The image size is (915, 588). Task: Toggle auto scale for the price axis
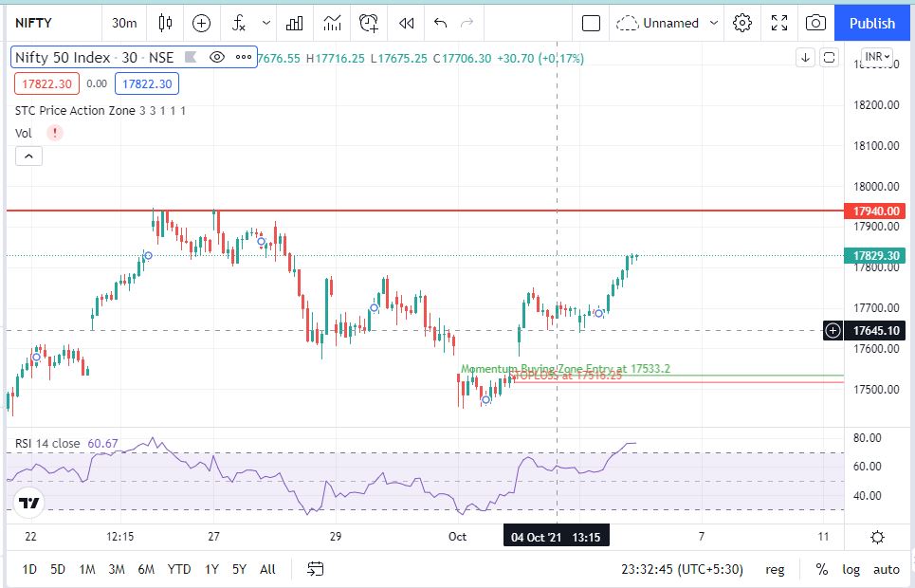coord(887,569)
